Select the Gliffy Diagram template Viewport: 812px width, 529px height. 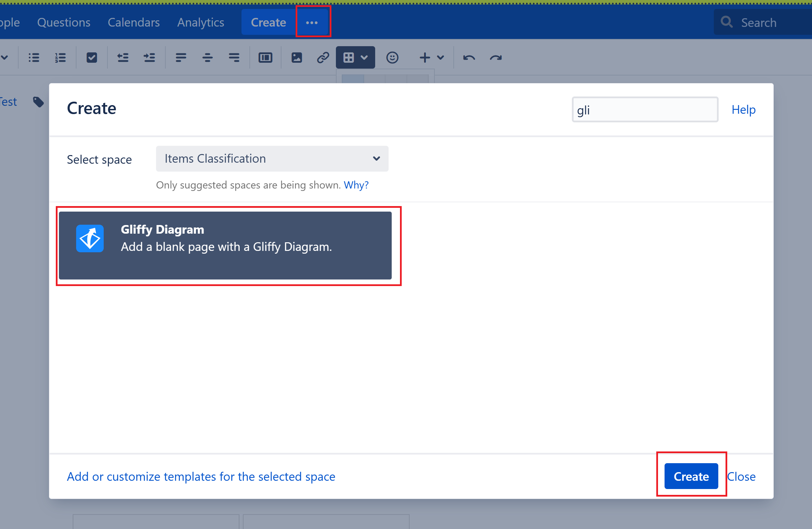[225, 245]
